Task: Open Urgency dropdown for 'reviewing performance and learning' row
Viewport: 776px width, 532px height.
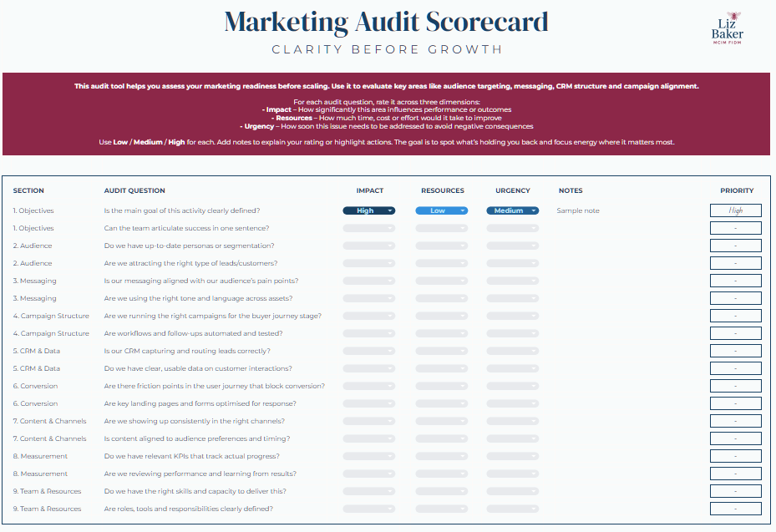Action: 513,474
